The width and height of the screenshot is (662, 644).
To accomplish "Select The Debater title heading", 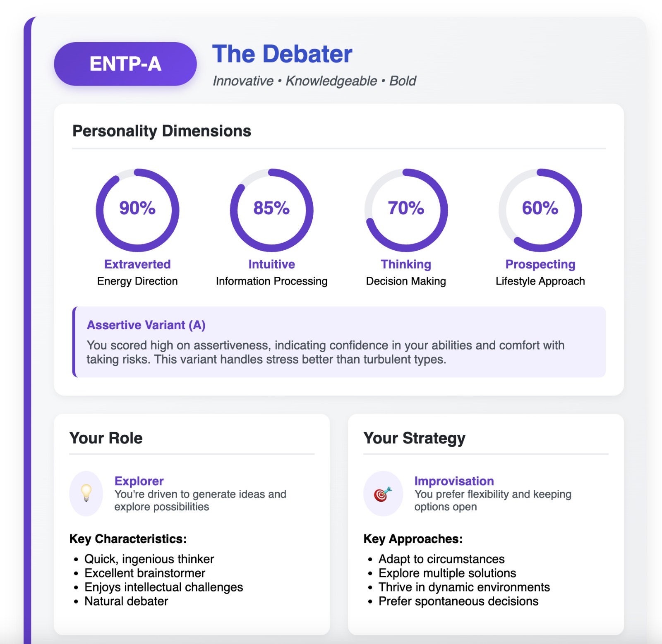I will point(282,54).
